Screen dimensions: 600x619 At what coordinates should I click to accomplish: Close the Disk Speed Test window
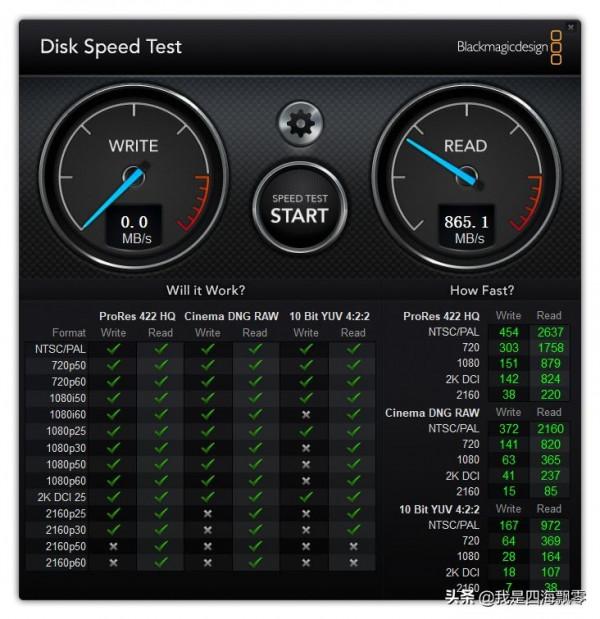(x=570, y=27)
